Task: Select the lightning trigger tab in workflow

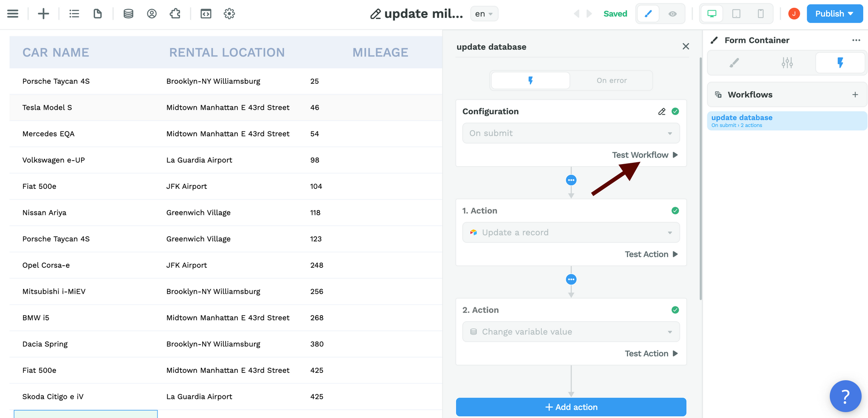Action: point(530,81)
